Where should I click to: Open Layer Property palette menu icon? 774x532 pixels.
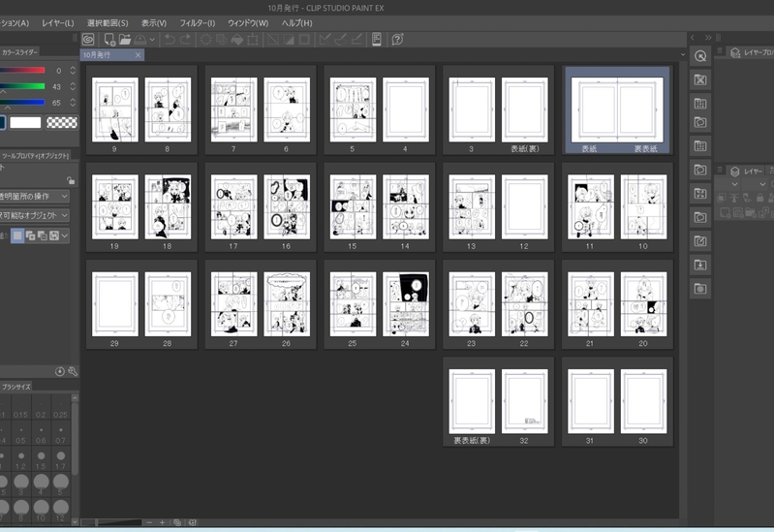point(720,51)
